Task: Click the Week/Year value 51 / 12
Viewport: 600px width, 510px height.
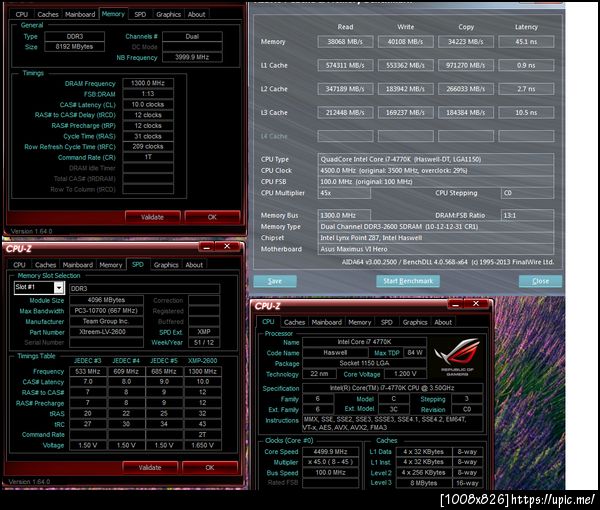Action: [x=204, y=342]
